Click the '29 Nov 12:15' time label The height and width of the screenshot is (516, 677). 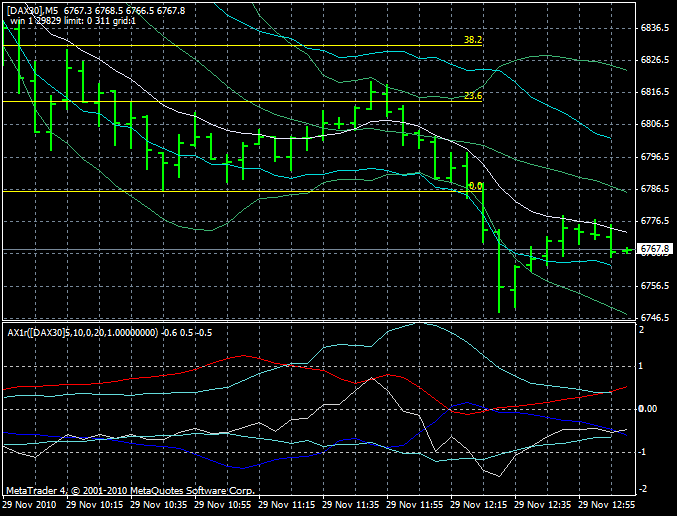[478, 505]
